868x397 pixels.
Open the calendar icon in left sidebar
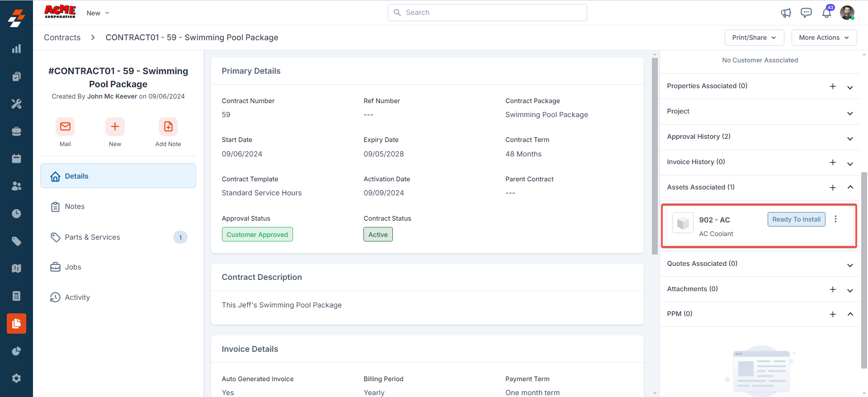pos(16,159)
